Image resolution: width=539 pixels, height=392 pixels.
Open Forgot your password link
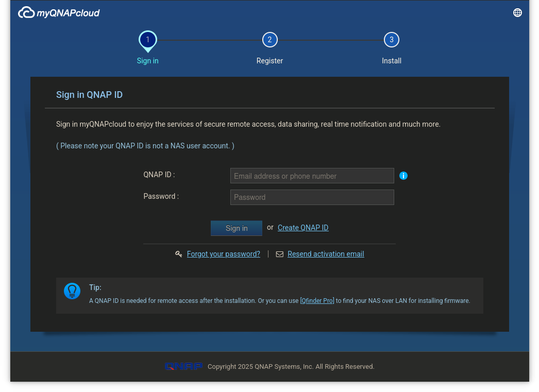pos(224,254)
